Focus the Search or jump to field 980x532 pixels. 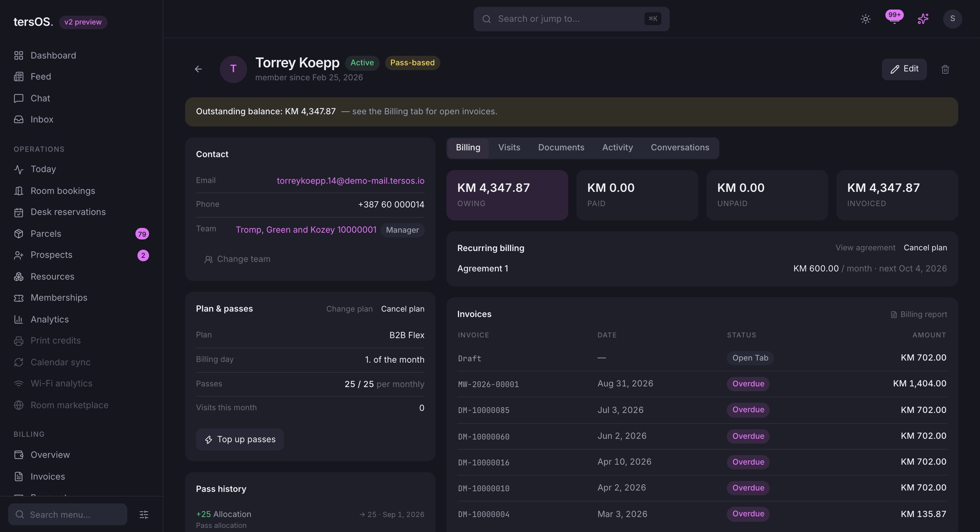[x=571, y=19]
